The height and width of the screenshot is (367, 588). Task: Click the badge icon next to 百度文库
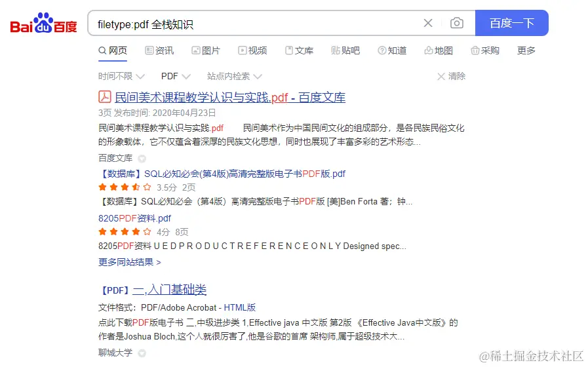click(x=142, y=159)
